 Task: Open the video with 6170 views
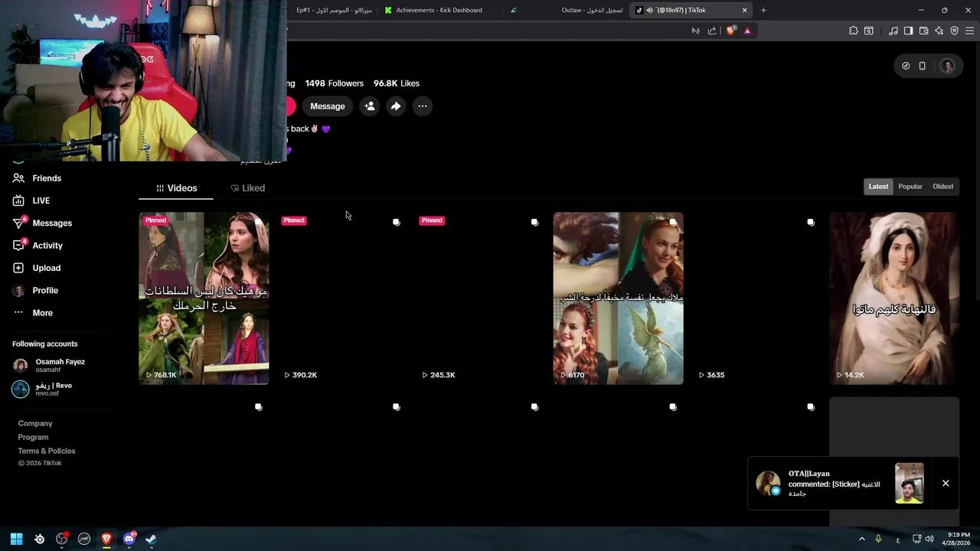[x=618, y=298]
